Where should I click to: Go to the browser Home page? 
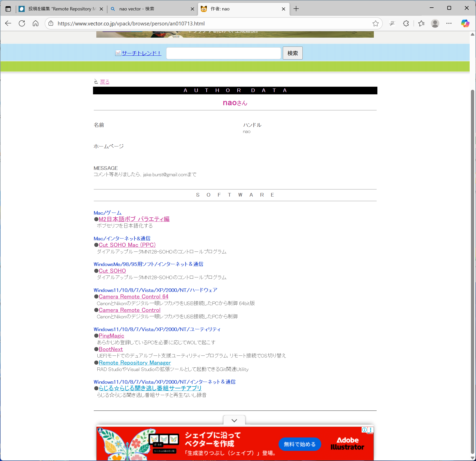click(36, 23)
